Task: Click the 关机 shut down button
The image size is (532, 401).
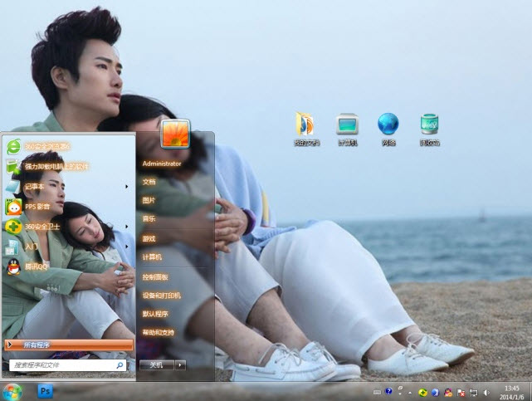Action: pyautogui.click(x=157, y=365)
